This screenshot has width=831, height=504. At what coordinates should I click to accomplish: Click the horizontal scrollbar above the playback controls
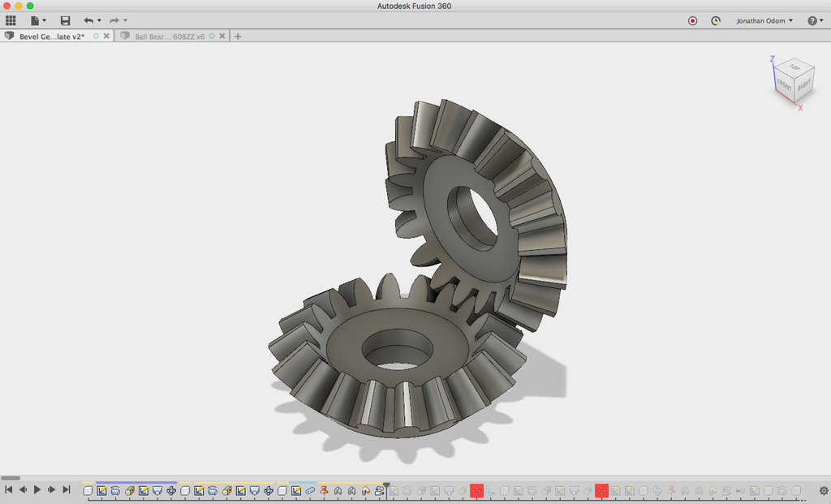coord(11,478)
